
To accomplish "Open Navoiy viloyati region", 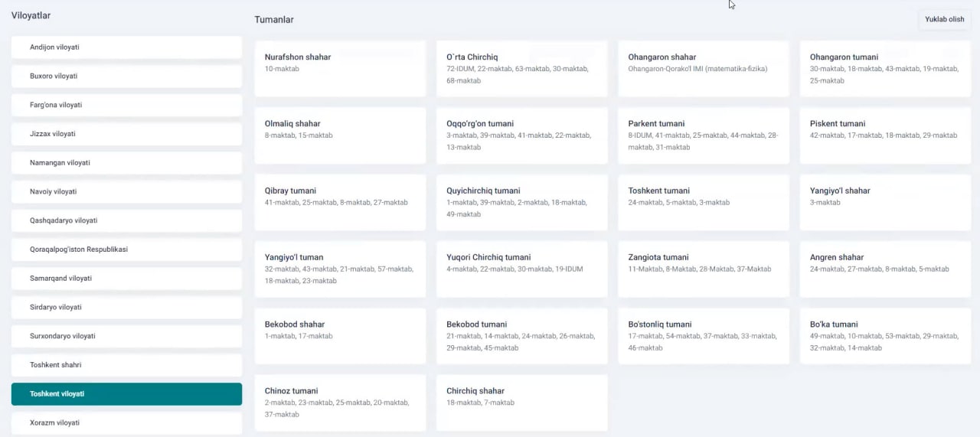I will click(126, 191).
